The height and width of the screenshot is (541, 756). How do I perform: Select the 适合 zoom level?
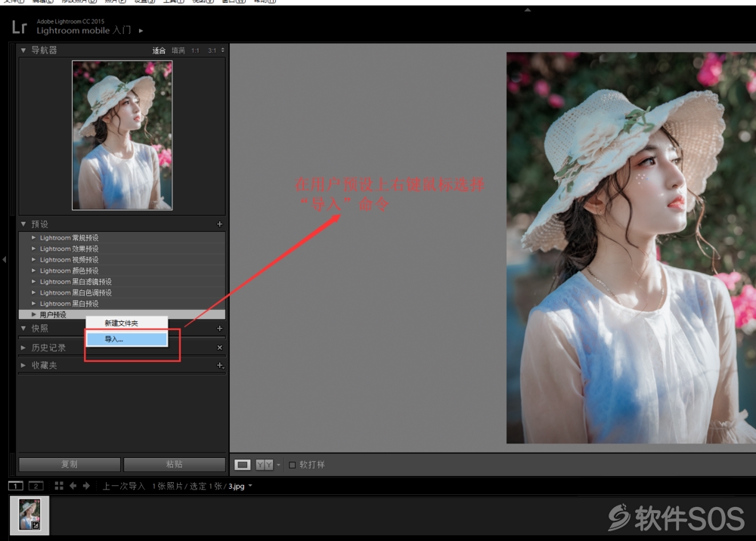[x=159, y=50]
